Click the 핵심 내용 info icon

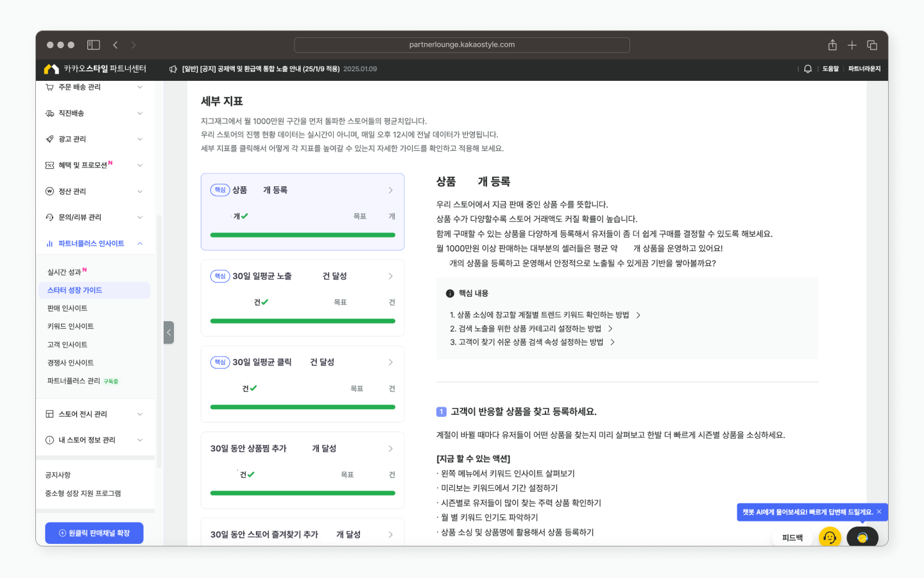pos(450,293)
